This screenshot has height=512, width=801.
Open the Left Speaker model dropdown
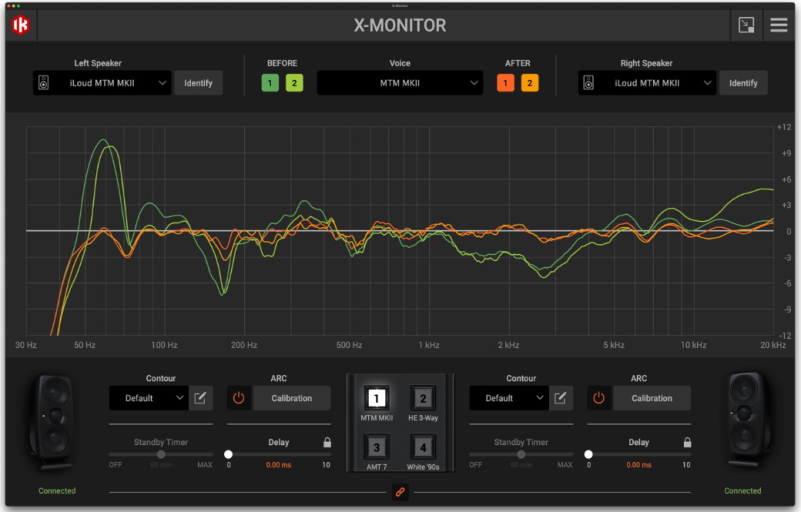[102, 83]
